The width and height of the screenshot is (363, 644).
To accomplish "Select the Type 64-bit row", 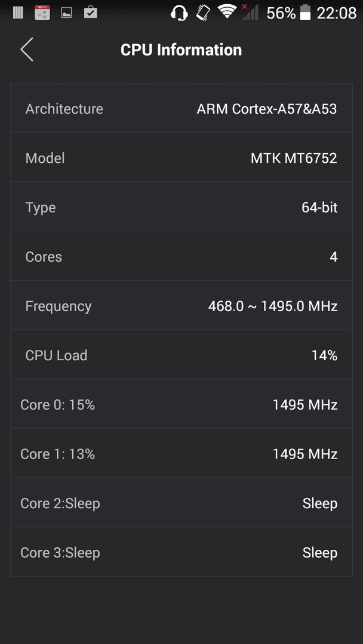I will 181,207.
